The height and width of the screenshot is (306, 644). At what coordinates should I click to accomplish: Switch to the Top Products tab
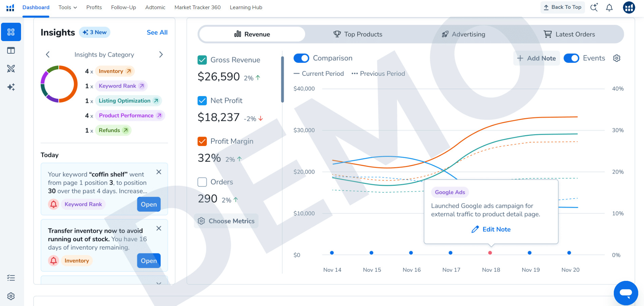click(x=358, y=34)
